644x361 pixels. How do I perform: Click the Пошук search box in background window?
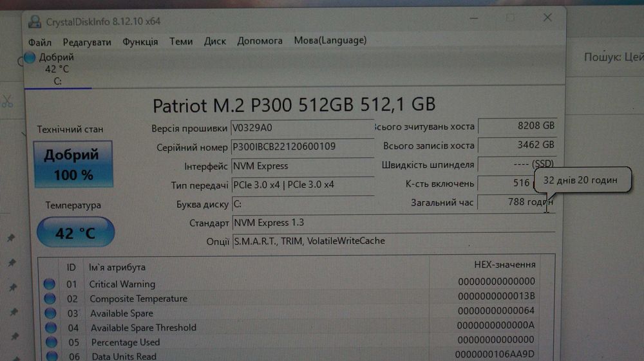(613, 57)
